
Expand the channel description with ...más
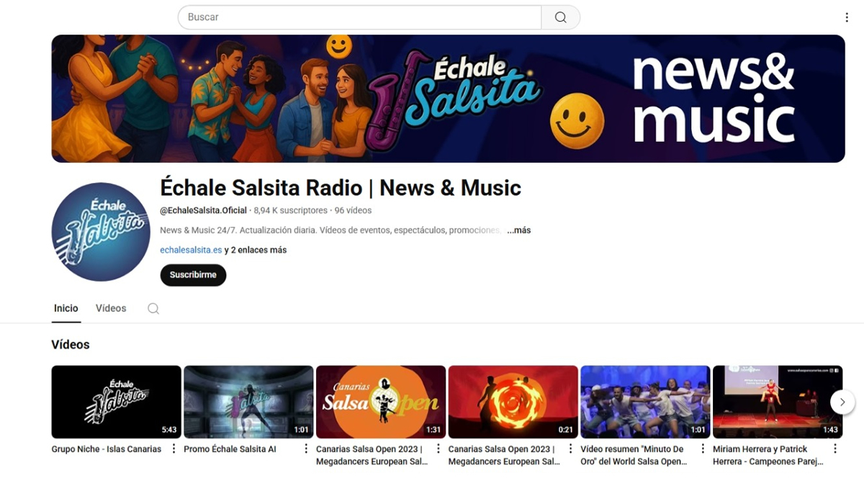(x=518, y=230)
